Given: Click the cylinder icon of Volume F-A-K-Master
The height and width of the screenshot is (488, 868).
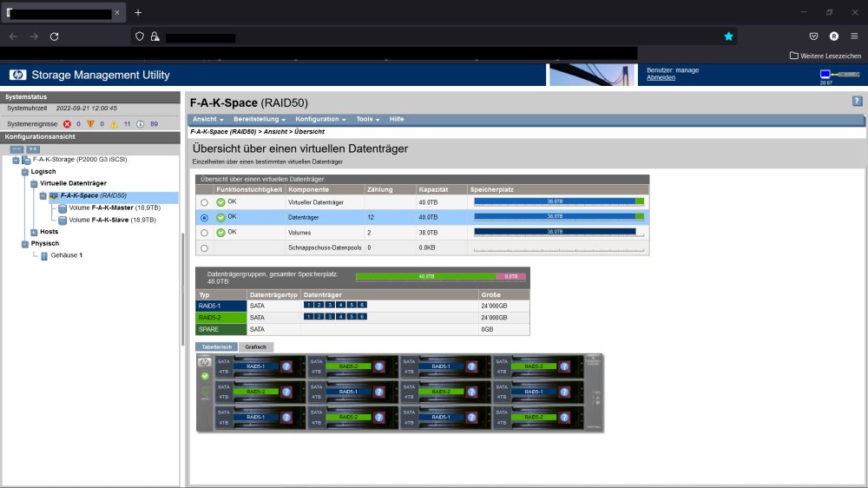Looking at the screenshot, I should coord(62,208).
